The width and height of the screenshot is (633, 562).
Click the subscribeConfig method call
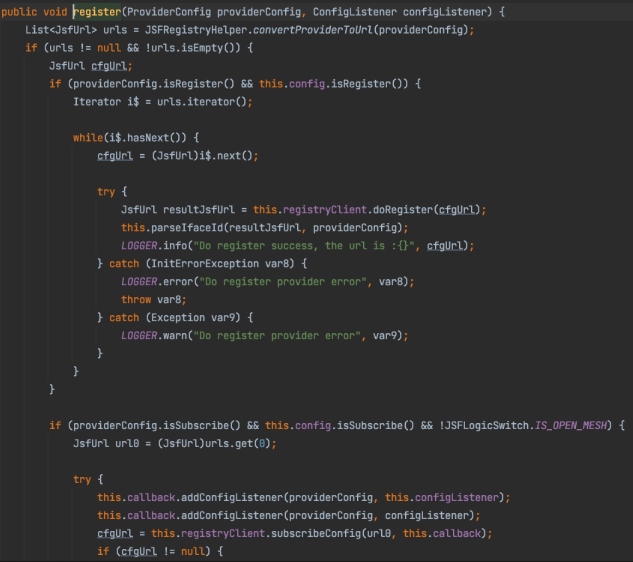(316, 534)
